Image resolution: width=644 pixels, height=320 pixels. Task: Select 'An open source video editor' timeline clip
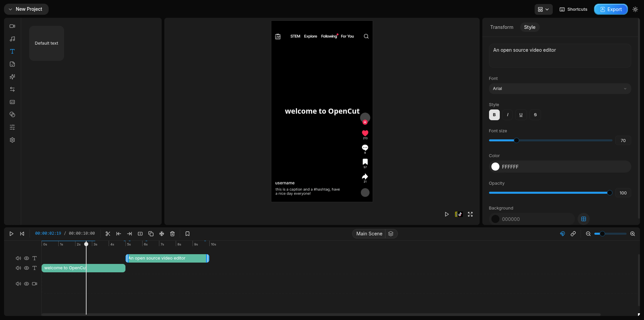[167, 258]
